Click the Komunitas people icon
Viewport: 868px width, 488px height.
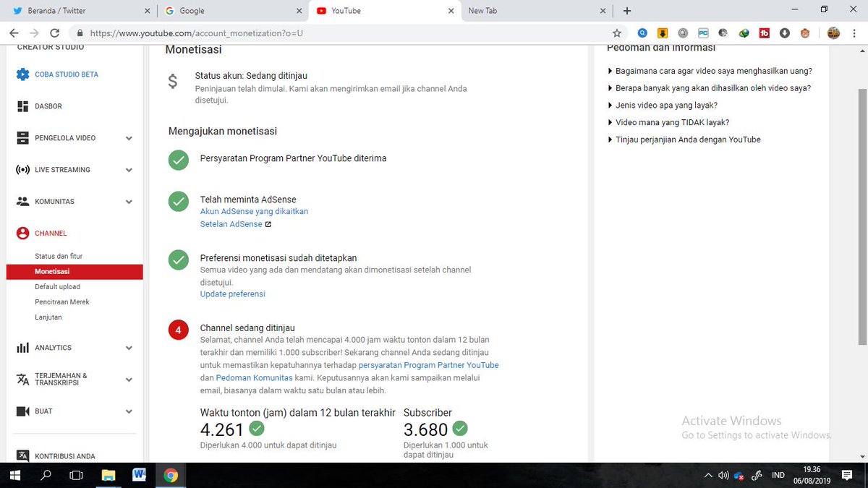point(22,202)
